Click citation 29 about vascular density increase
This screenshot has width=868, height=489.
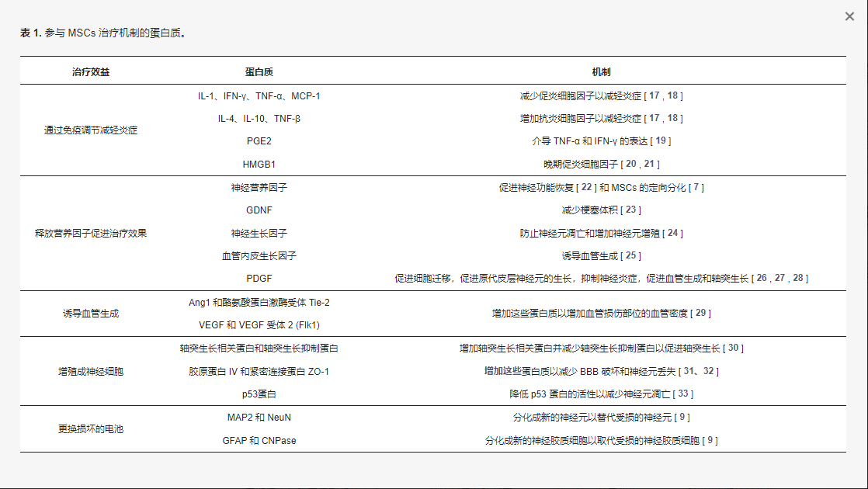point(701,314)
